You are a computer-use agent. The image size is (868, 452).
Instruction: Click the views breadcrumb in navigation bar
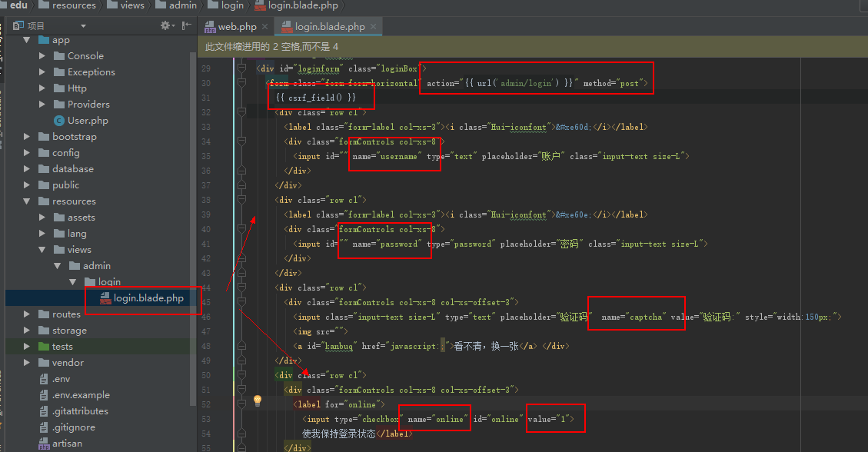132,5
